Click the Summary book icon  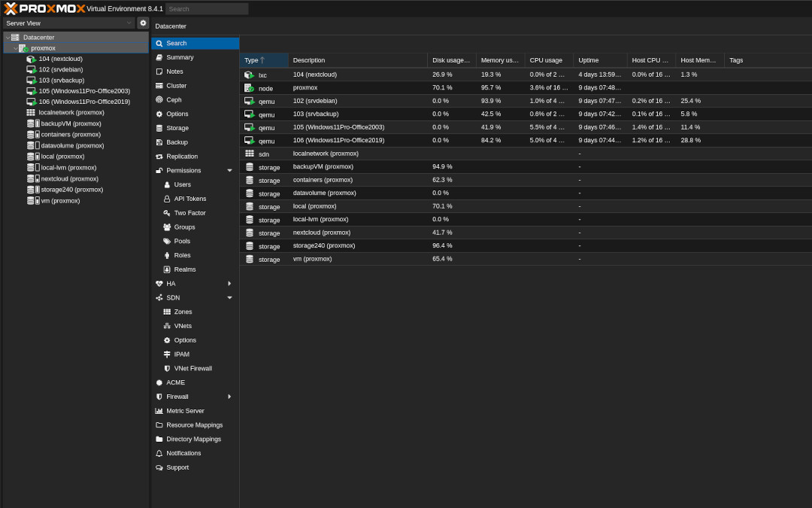tap(159, 57)
